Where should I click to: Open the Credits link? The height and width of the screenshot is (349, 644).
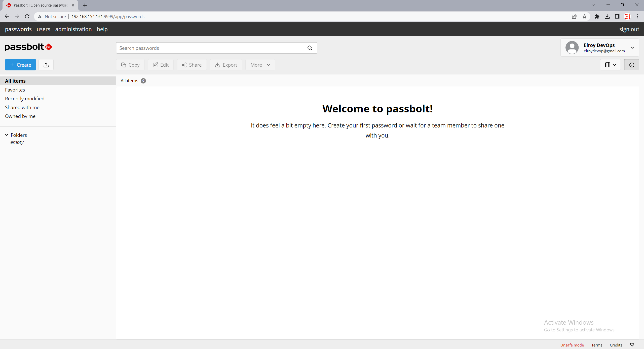pyautogui.click(x=616, y=345)
